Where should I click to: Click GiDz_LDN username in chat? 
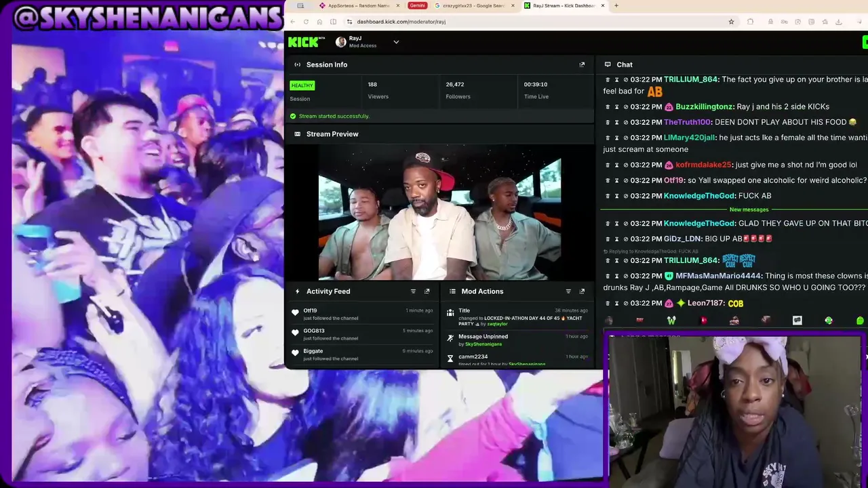click(x=682, y=239)
